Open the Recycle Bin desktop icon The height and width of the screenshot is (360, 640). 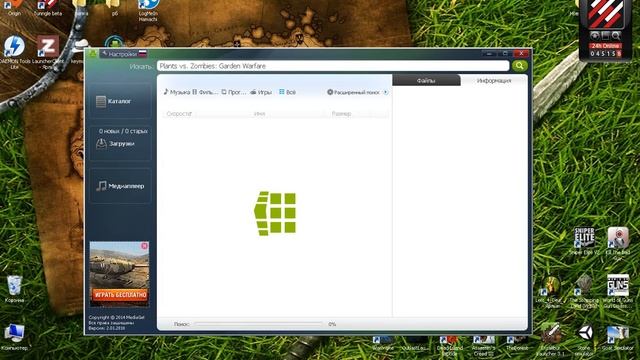coord(14,289)
